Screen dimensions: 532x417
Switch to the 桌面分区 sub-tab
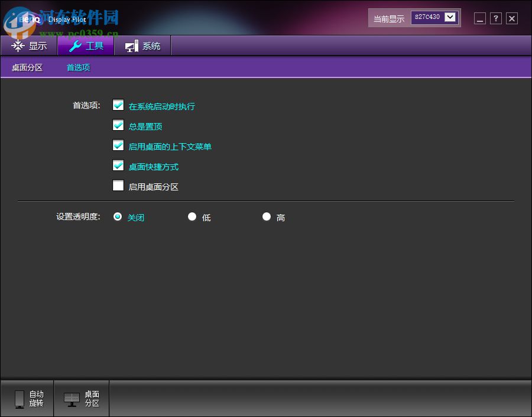tap(27, 67)
